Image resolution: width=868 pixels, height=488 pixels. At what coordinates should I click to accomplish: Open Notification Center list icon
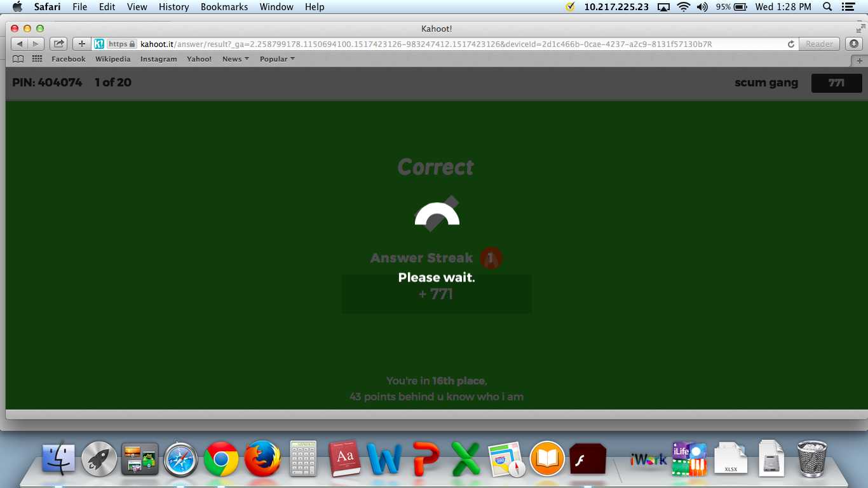(848, 7)
